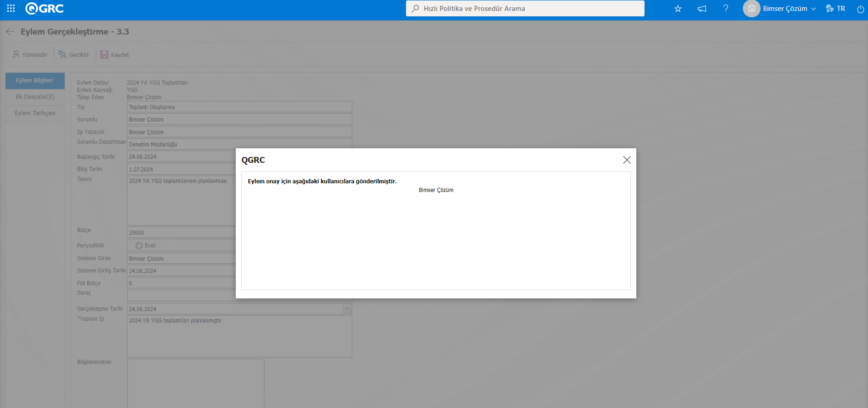
Task: Click the Sorumlu field
Action: click(x=239, y=119)
